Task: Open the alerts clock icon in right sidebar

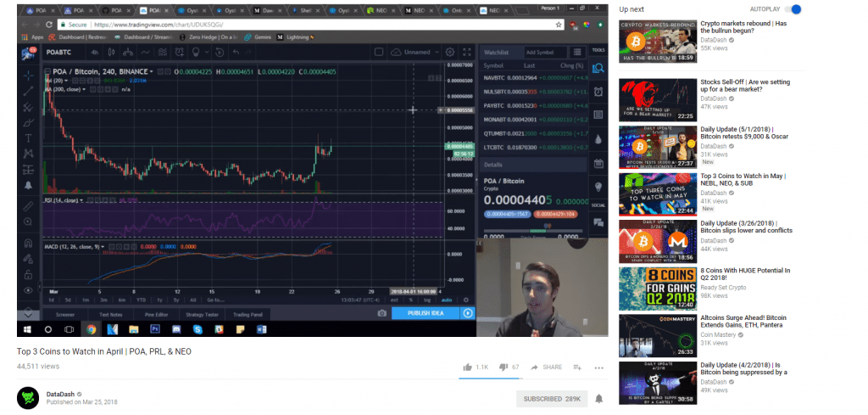Action: (598, 92)
